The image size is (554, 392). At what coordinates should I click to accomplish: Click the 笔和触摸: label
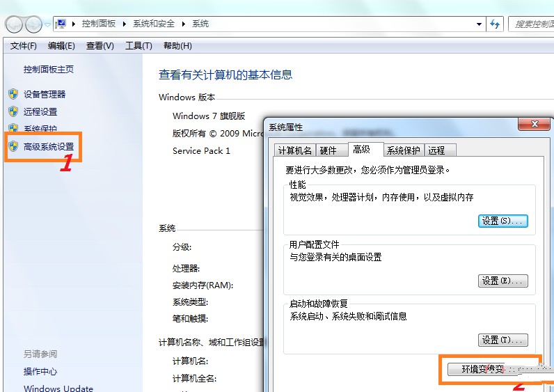pos(191,318)
